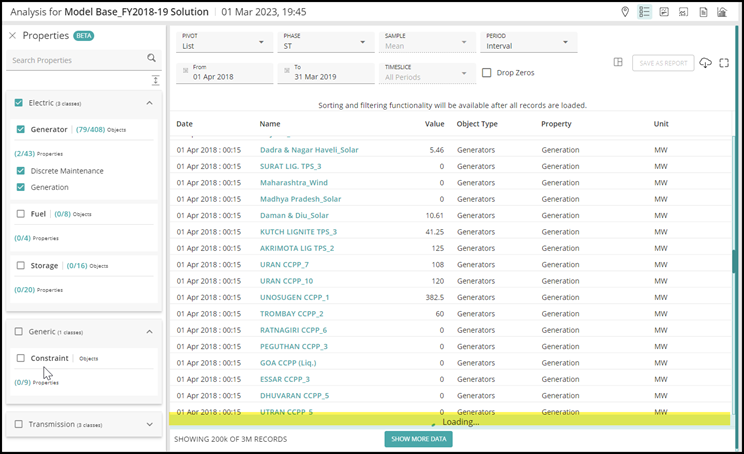Screen dimensions: 744x454
Task: Close the Properties panel with X
Action: coord(12,35)
